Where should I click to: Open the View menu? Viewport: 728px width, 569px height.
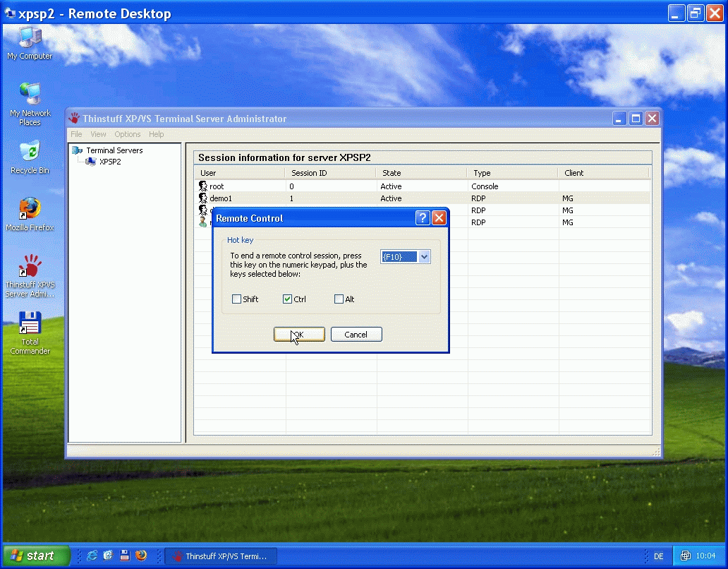click(98, 134)
